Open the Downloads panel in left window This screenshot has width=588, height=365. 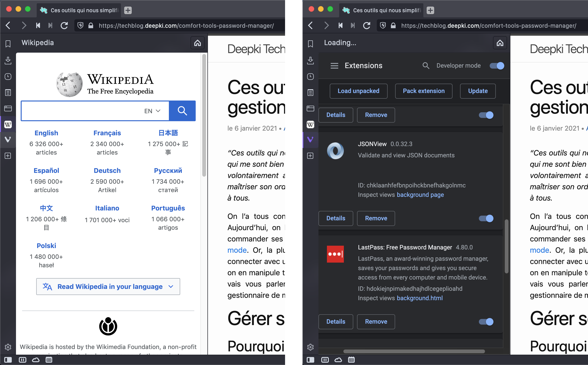(8, 60)
